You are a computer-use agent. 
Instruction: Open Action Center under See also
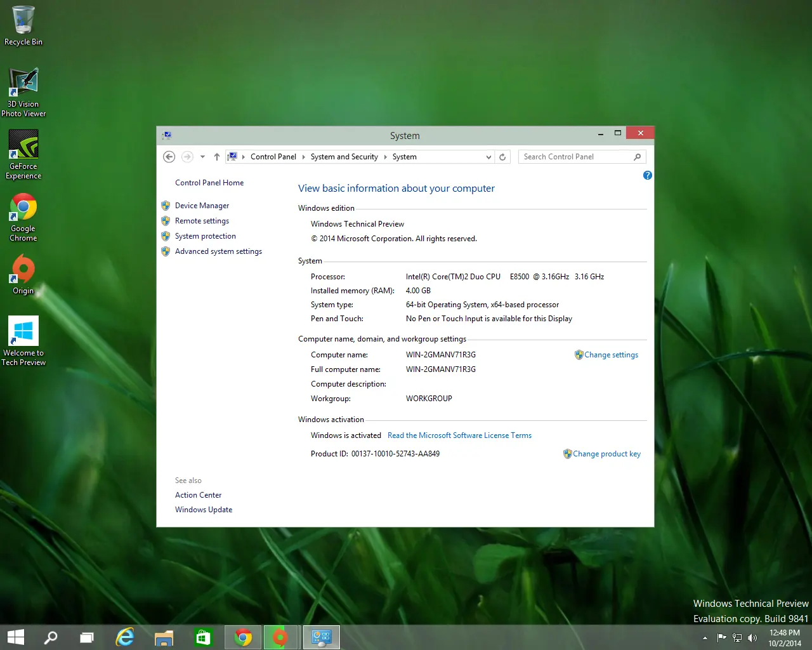pos(198,495)
